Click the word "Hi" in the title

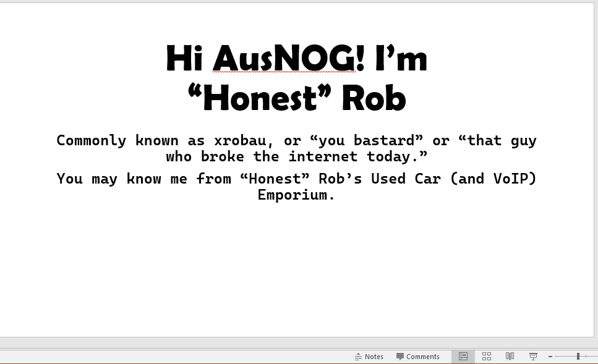(x=184, y=58)
